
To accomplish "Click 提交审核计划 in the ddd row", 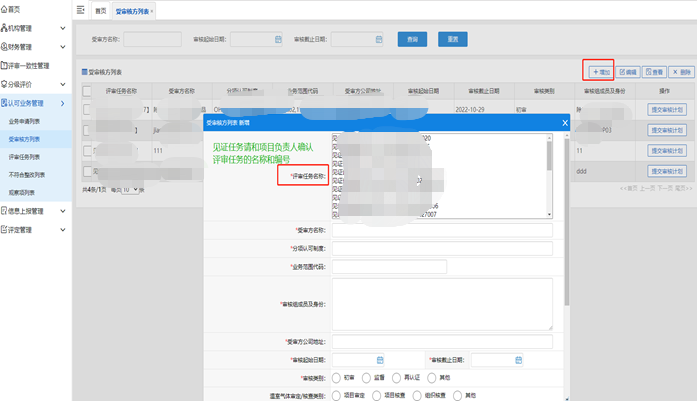I will click(667, 171).
